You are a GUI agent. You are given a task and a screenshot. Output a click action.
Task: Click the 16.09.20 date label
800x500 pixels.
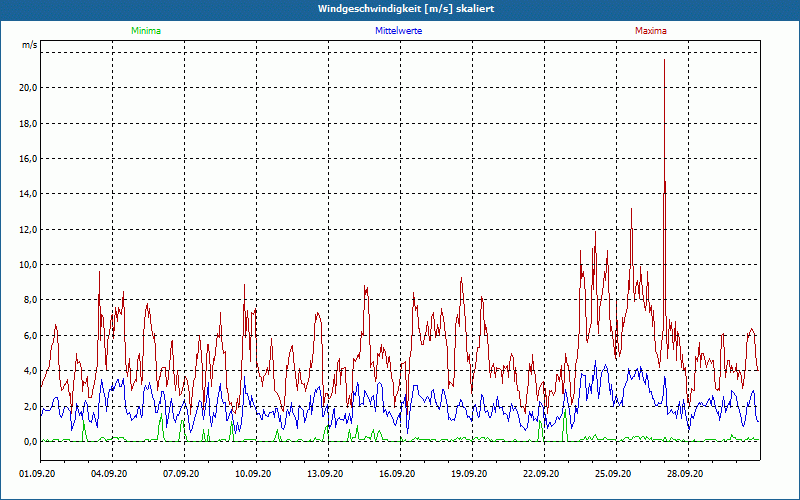coord(397,474)
